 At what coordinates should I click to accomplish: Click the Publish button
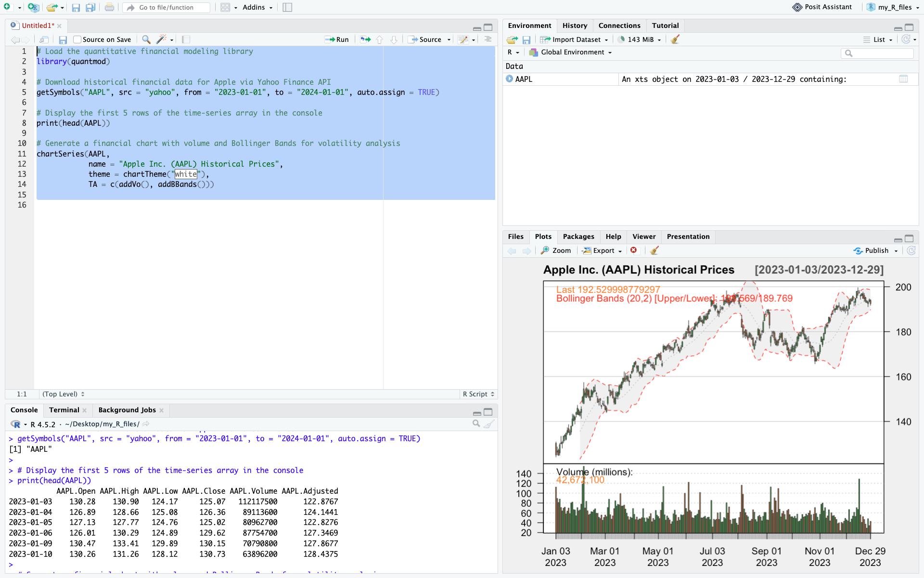872,250
